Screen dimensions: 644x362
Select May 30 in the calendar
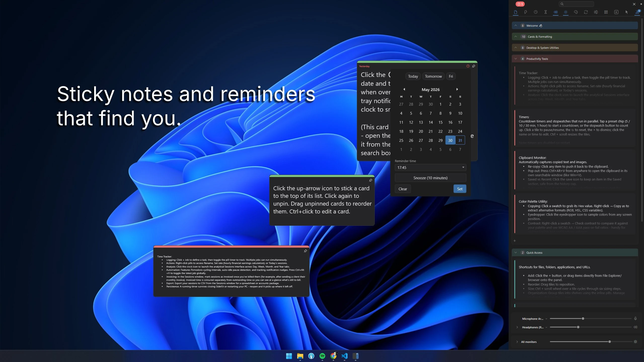[450, 140]
